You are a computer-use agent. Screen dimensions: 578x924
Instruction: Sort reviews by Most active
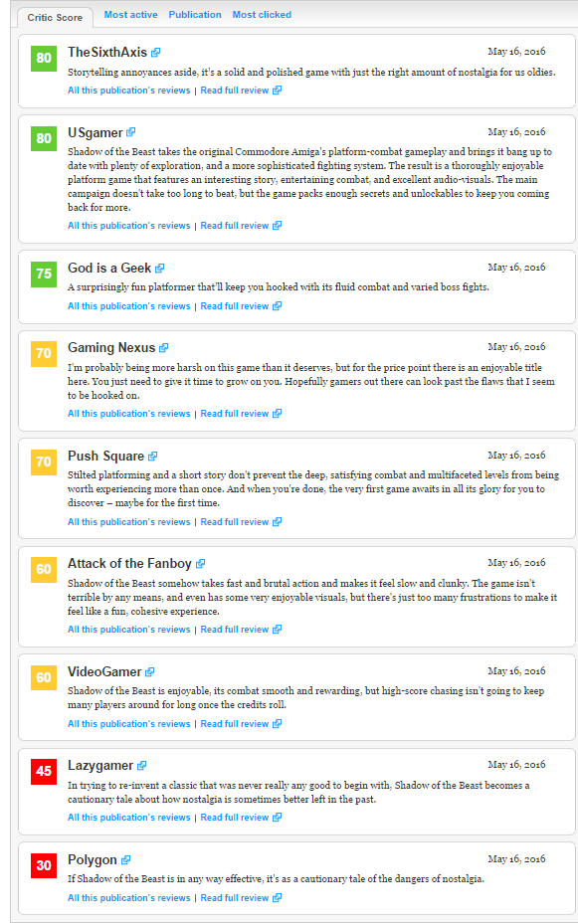click(x=130, y=15)
